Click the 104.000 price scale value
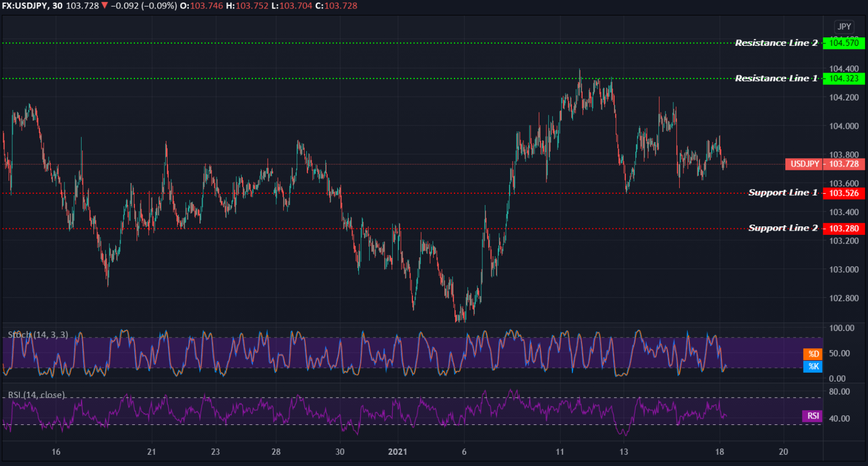The height and width of the screenshot is (466, 868). click(x=844, y=126)
